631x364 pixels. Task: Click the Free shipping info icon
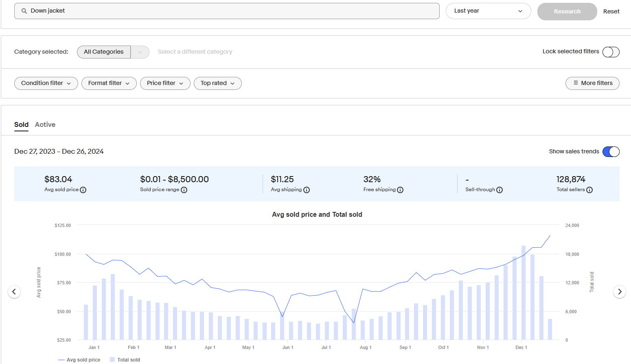[400, 190]
